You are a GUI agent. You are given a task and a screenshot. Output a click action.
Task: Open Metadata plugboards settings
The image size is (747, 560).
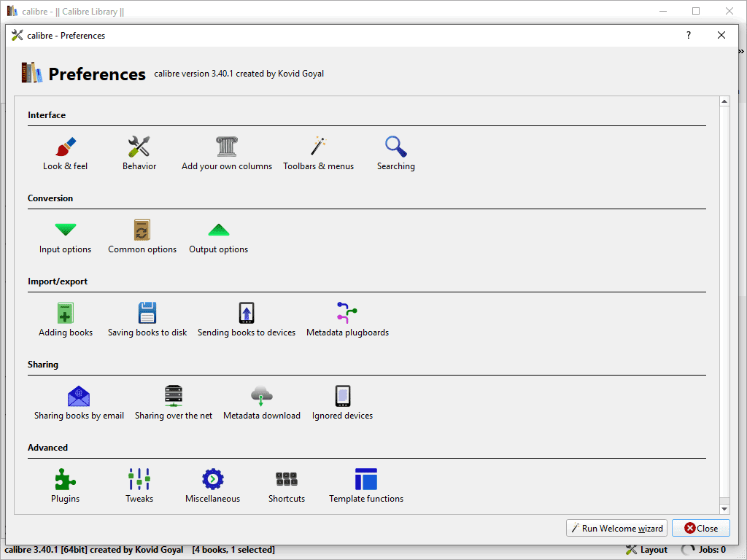click(347, 320)
